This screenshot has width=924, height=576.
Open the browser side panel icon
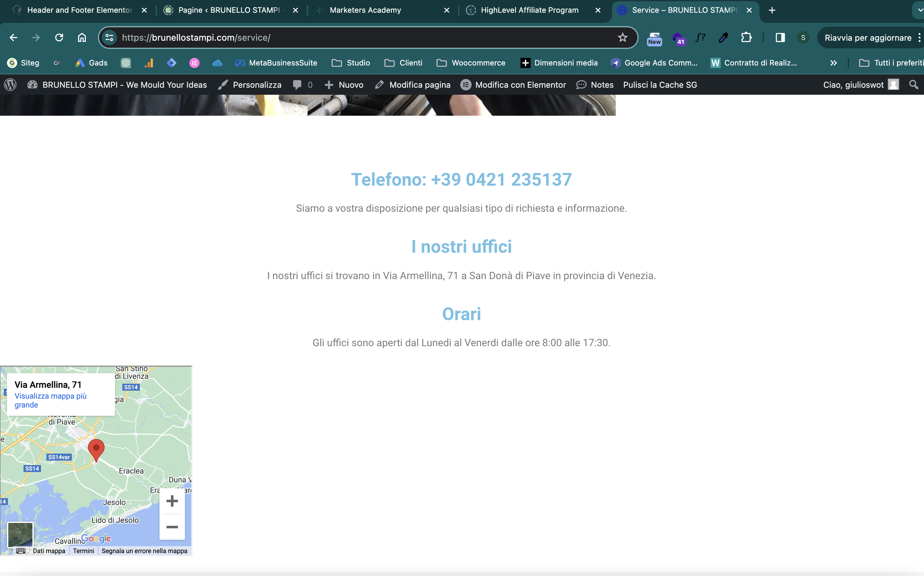(780, 37)
